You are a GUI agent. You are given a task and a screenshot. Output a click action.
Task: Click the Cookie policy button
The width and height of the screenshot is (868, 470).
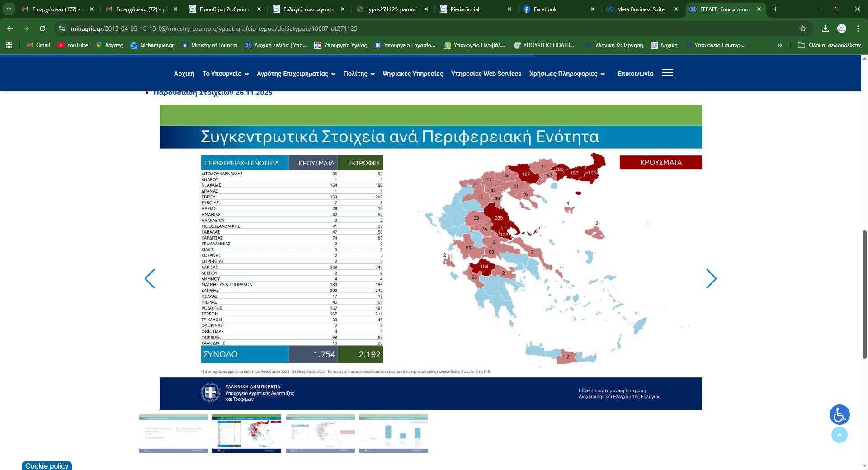[x=47, y=466]
